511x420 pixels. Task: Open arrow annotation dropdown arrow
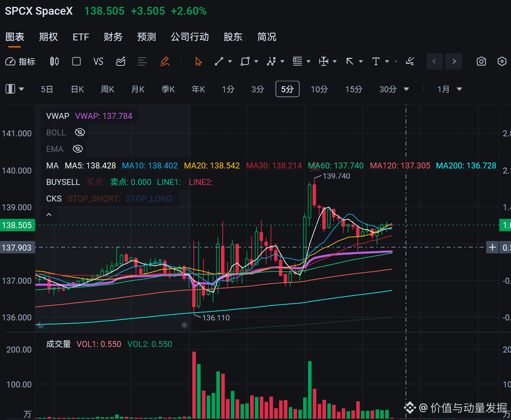tap(361, 61)
